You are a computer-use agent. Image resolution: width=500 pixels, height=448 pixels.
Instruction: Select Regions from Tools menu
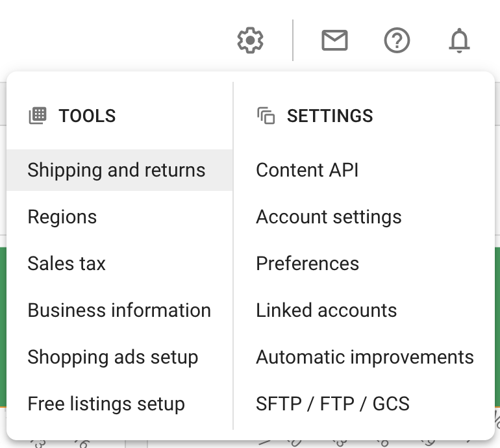[x=62, y=217]
